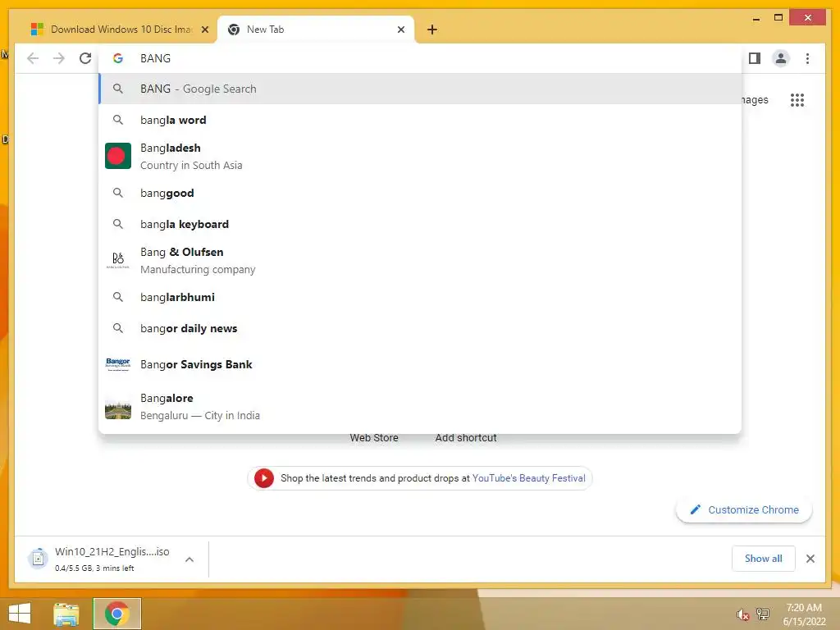Select the New Tab tab

pos(316,30)
